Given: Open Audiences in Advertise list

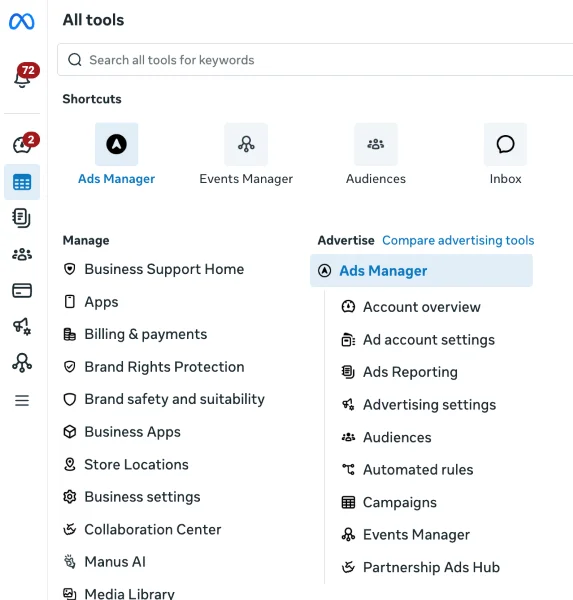Looking at the screenshot, I should (x=397, y=437).
